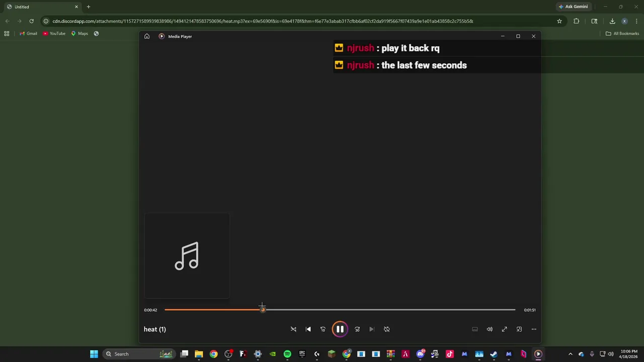644x362 pixels.
Task: Reload the page in Chrome
Action: coord(31,21)
